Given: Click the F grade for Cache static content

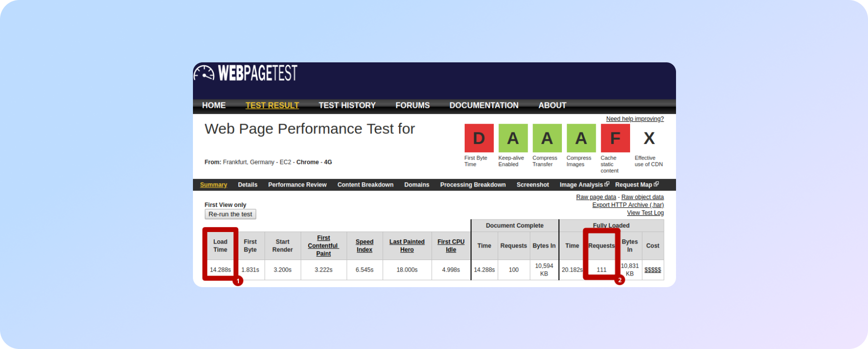Looking at the screenshot, I should (615, 138).
